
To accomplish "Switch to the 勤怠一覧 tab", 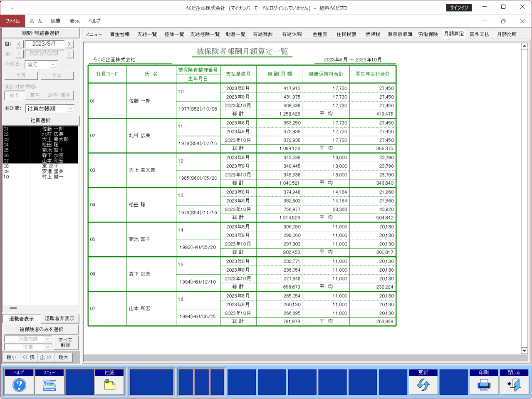I will coord(235,34).
